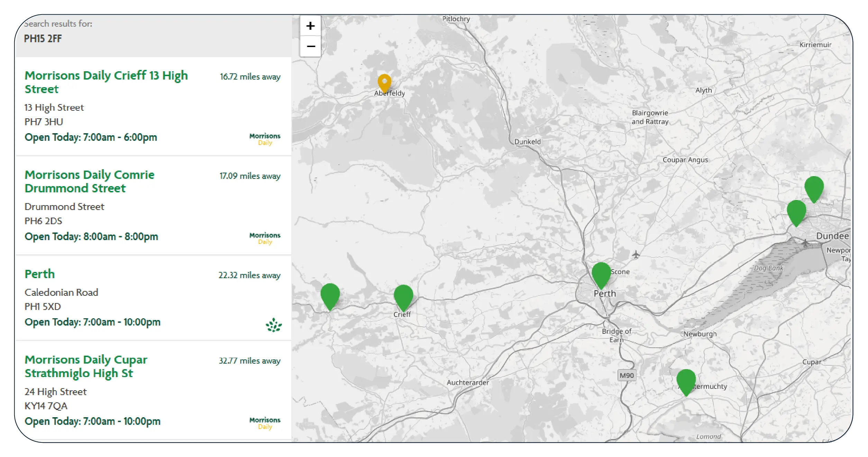Click Morrisons Daily logo in Crieff result
The height and width of the screenshot is (457, 868).
(265, 139)
